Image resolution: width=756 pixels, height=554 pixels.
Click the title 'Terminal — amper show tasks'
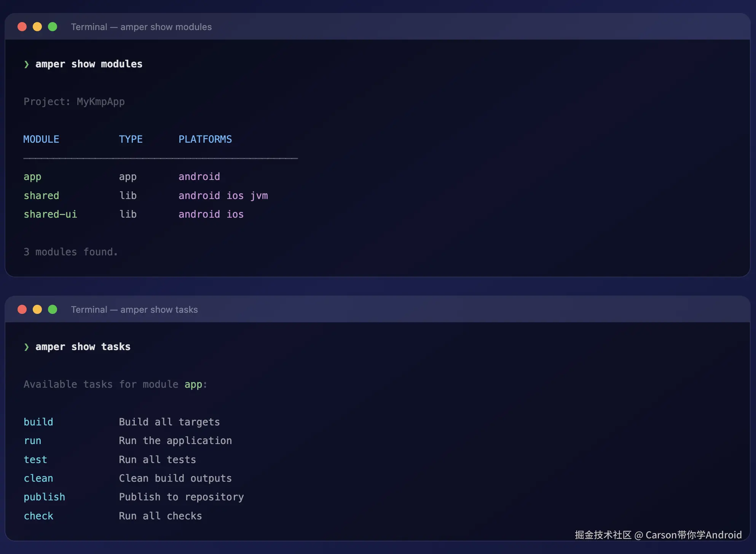coord(134,310)
